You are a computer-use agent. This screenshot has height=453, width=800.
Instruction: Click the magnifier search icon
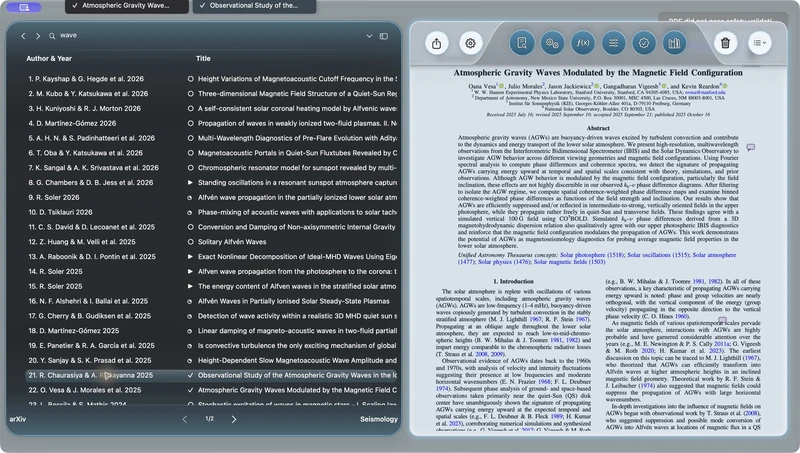tap(52, 36)
